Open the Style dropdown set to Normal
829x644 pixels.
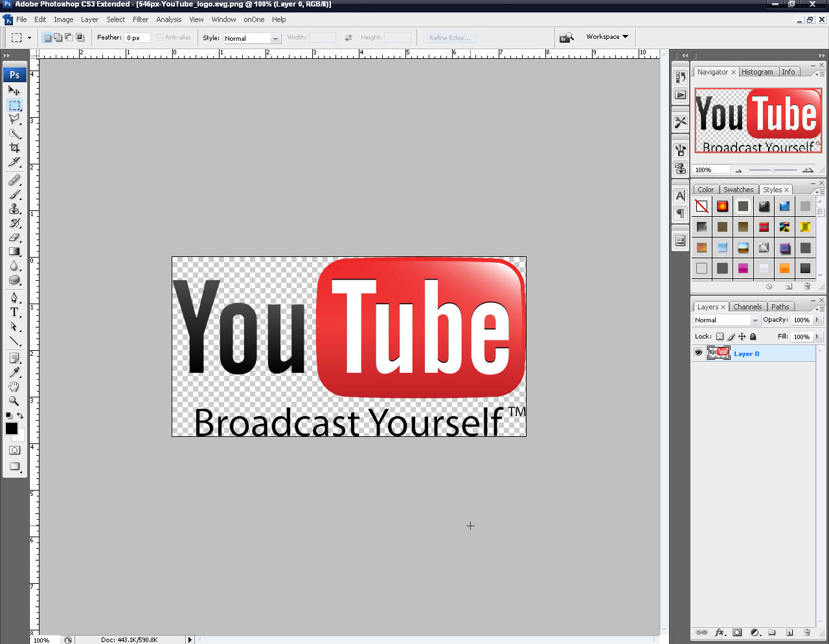252,38
